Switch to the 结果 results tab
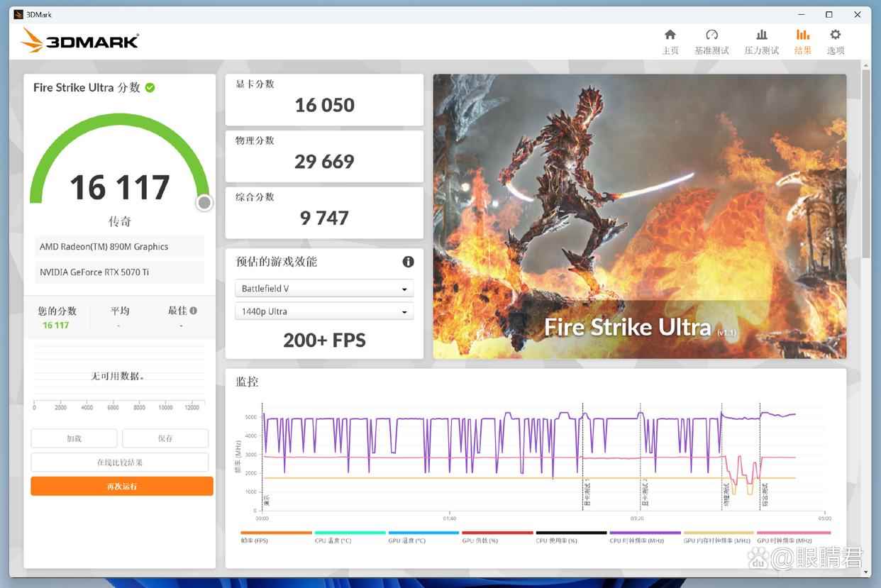 (x=803, y=42)
